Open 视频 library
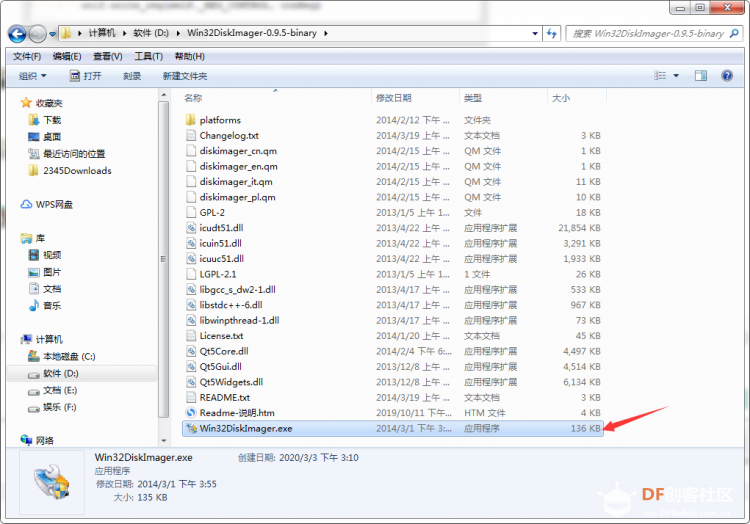The image size is (750, 524). 45,255
